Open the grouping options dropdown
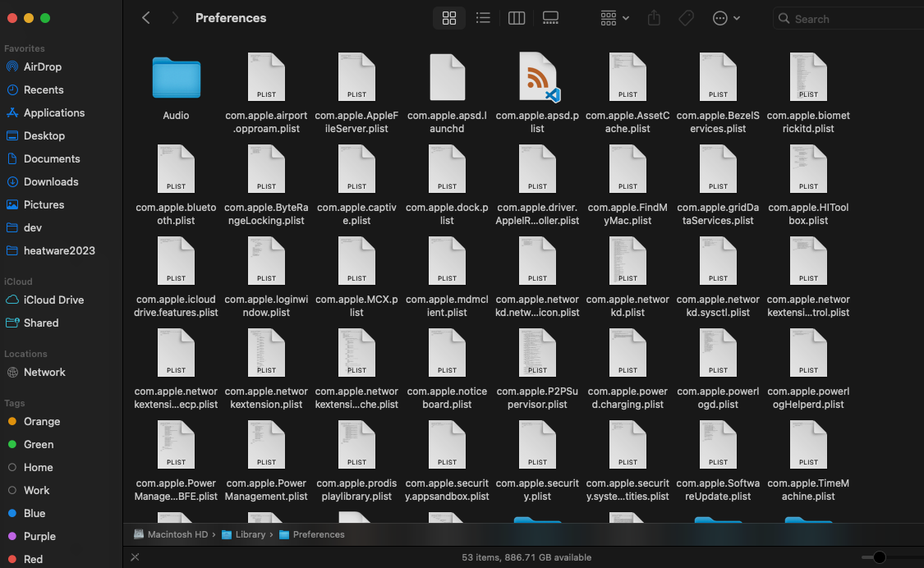 (614, 17)
